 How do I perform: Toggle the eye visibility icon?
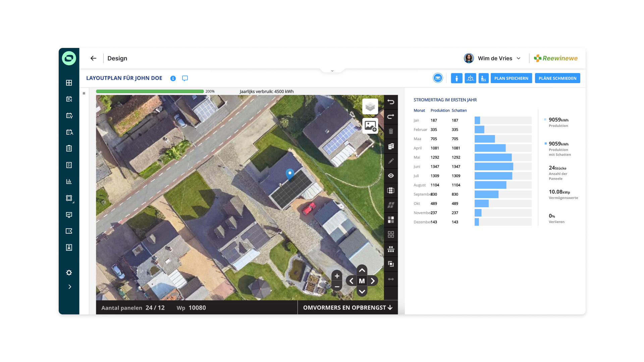[391, 176]
